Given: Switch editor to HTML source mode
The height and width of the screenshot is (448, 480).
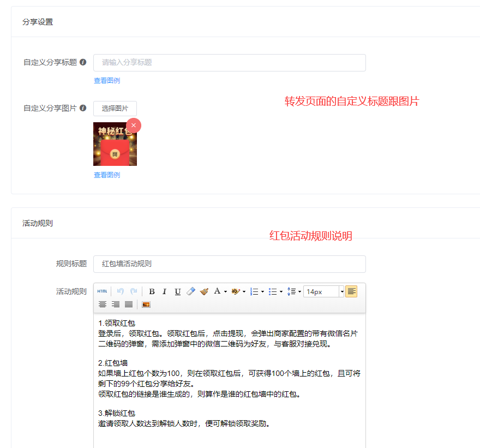Looking at the screenshot, I should [x=102, y=292].
